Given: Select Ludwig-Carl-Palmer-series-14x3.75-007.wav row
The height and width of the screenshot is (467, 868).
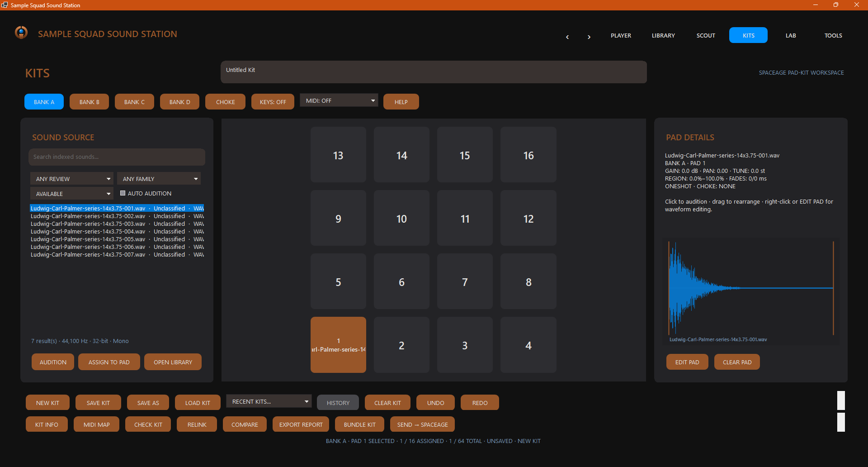Looking at the screenshot, I should 117,254.
